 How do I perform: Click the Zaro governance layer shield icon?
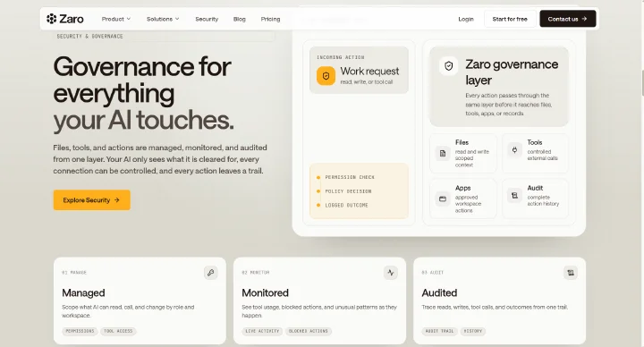coord(448,65)
